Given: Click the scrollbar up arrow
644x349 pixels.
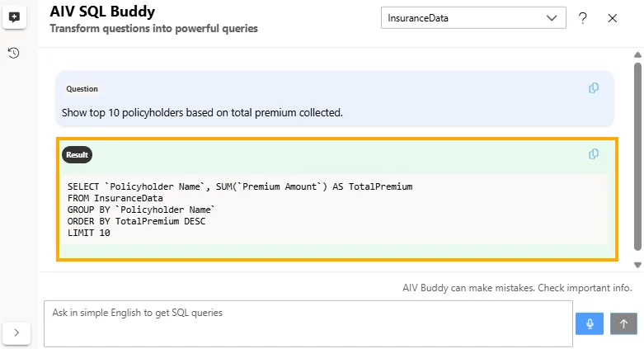Looking at the screenshot, I should point(637,54).
